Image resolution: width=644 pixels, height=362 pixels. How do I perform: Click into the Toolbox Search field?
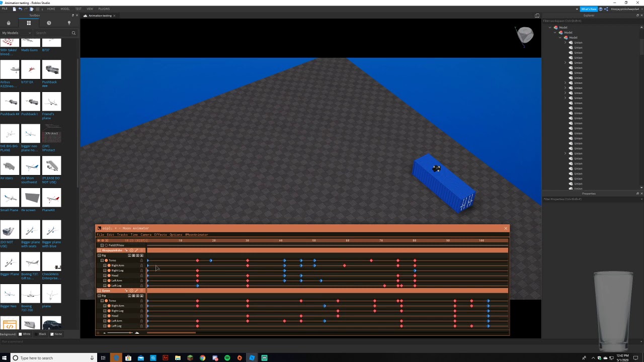(52, 33)
